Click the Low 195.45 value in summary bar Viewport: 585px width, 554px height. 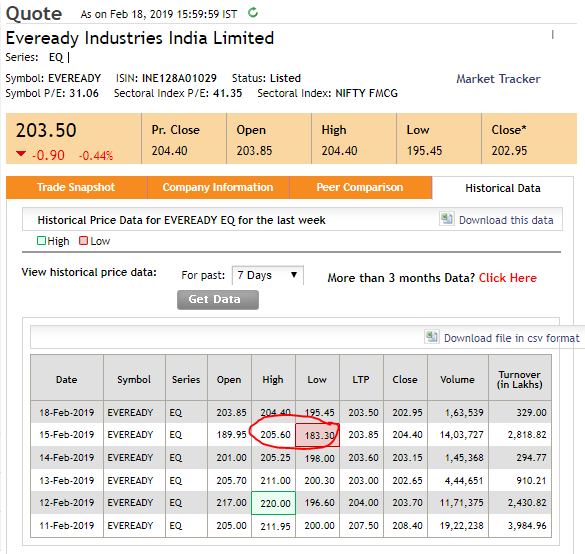[424, 151]
